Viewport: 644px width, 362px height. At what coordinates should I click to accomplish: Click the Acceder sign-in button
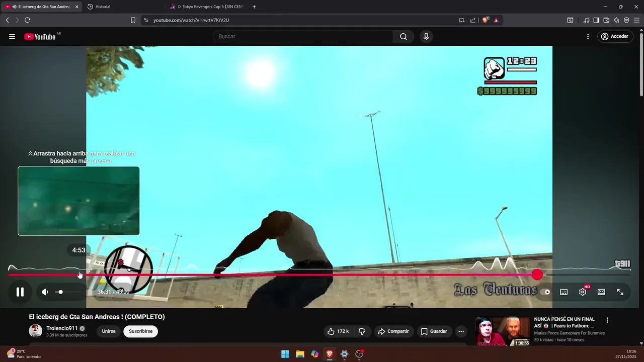pos(615,36)
